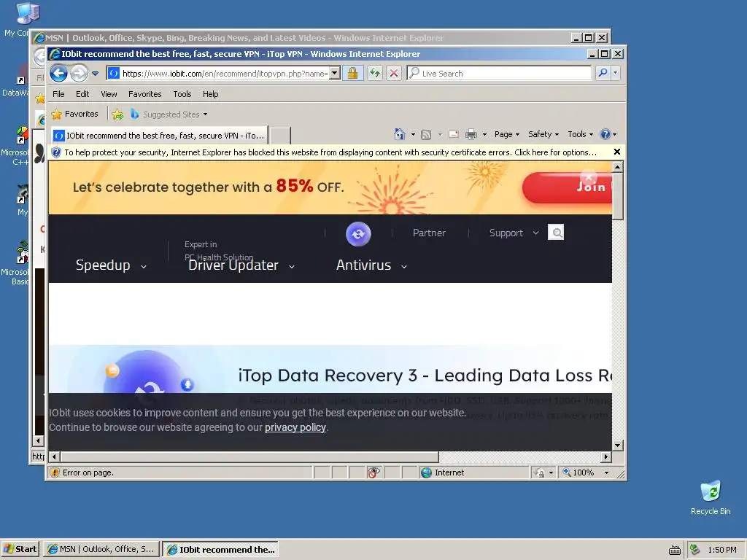Click inside the Live Search box
Image resolution: width=747 pixels, height=560 pixels.
coord(506,74)
